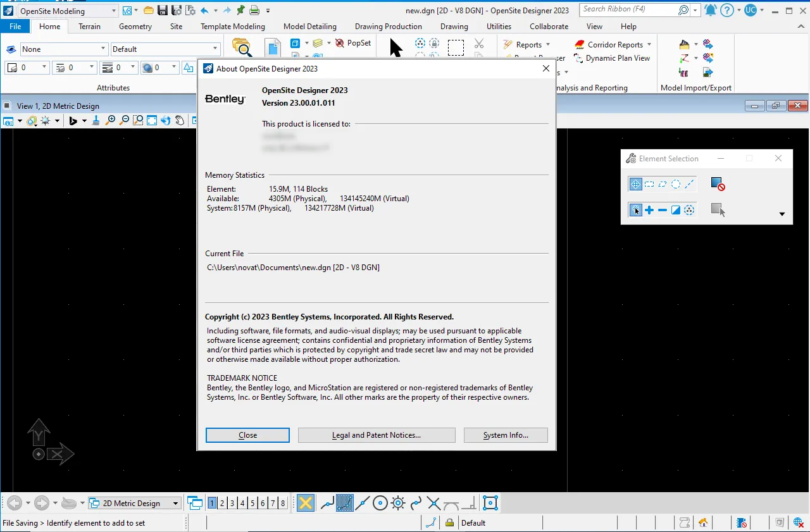The width and height of the screenshot is (810, 532).
Task: Select the Block selection method icon
Action: click(649, 184)
